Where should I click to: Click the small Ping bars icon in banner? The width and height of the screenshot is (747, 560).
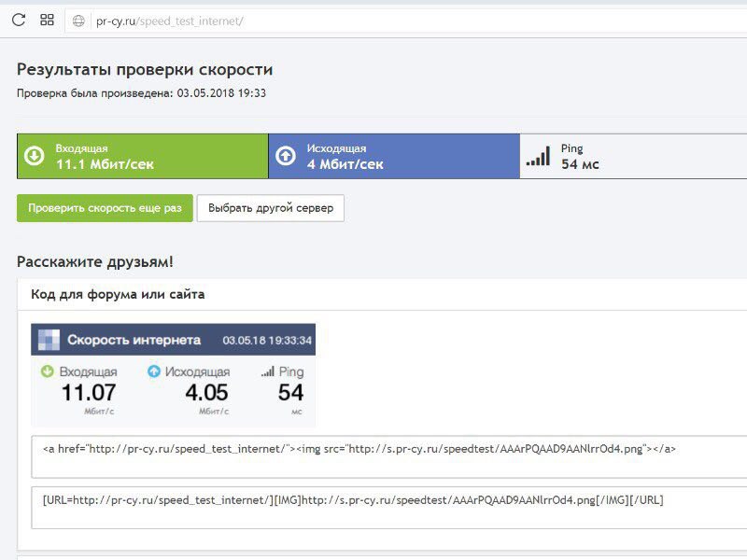268,371
